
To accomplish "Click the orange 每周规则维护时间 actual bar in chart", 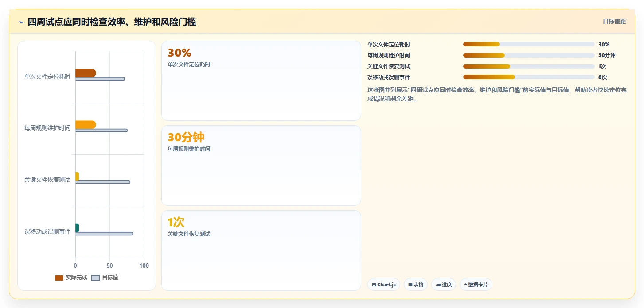I will (x=86, y=125).
